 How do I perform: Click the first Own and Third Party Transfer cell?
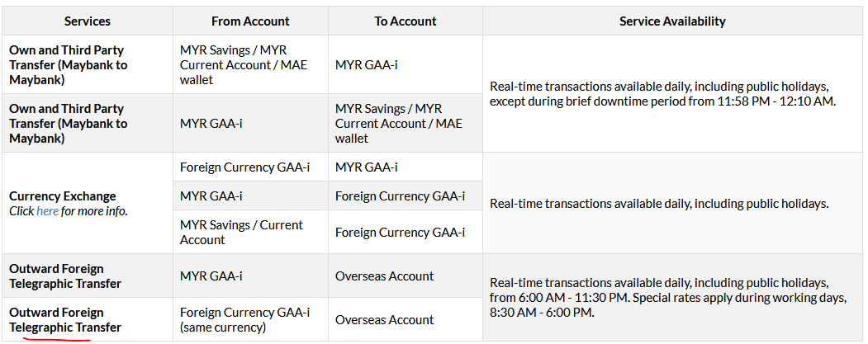pyautogui.click(x=69, y=64)
